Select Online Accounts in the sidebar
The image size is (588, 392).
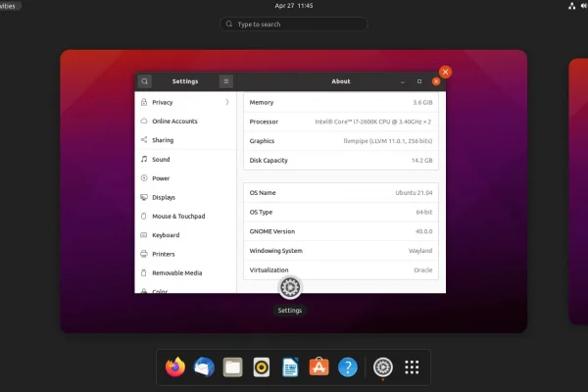pyautogui.click(x=185, y=122)
